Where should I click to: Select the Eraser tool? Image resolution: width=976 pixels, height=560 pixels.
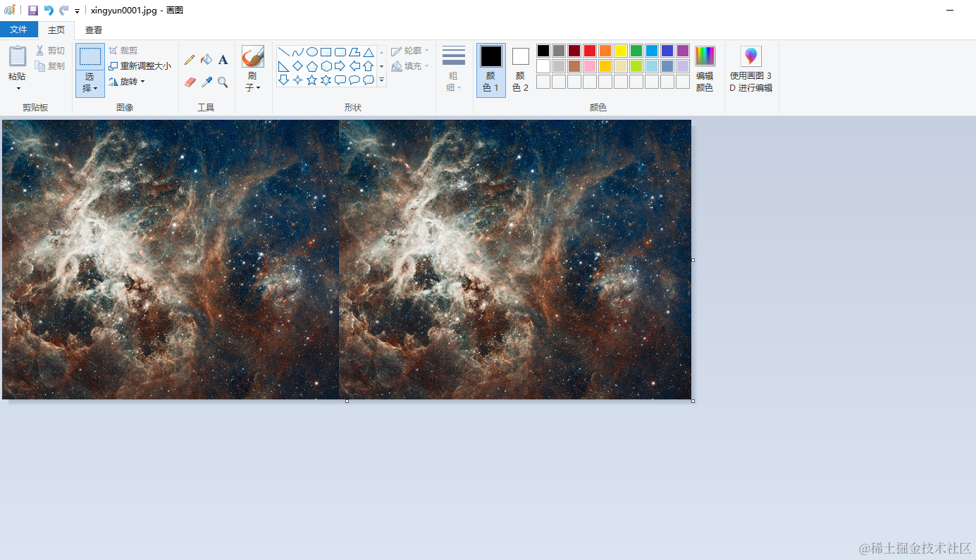pyautogui.click(x=190, y=82)
